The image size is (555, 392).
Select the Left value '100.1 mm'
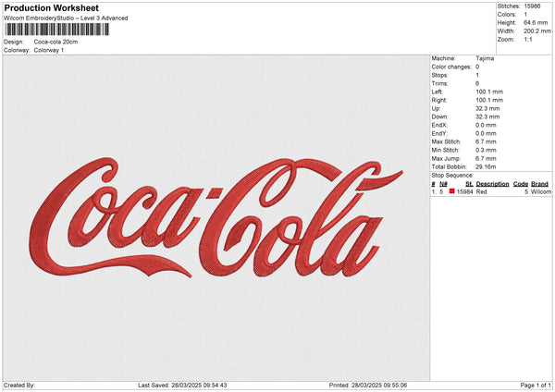click(x=489, y=92)
